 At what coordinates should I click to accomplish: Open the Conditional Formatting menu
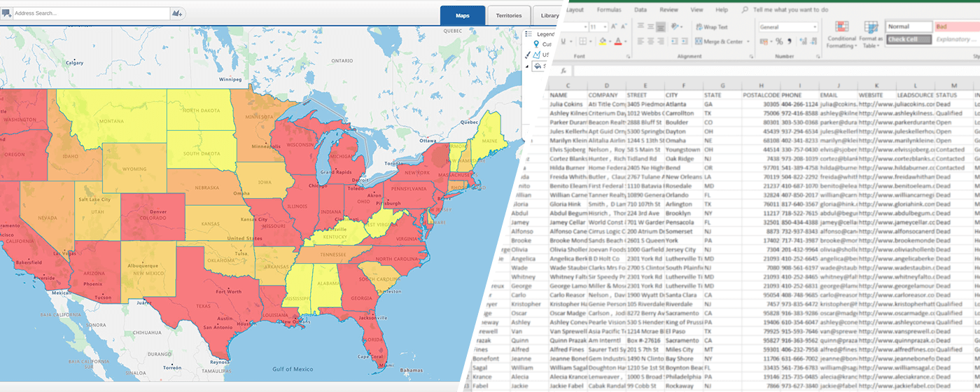pos(842,34)
